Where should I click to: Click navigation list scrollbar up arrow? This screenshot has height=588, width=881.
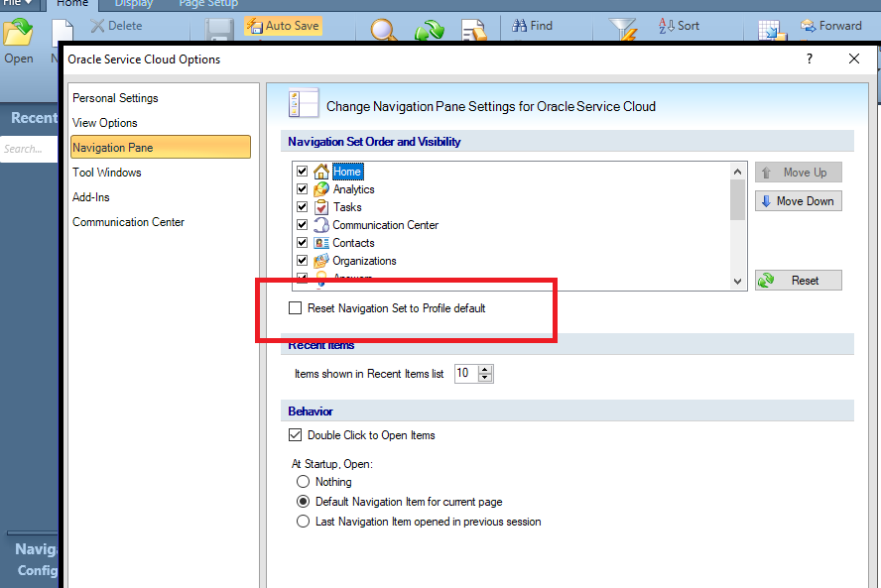(x=738, y=172)
